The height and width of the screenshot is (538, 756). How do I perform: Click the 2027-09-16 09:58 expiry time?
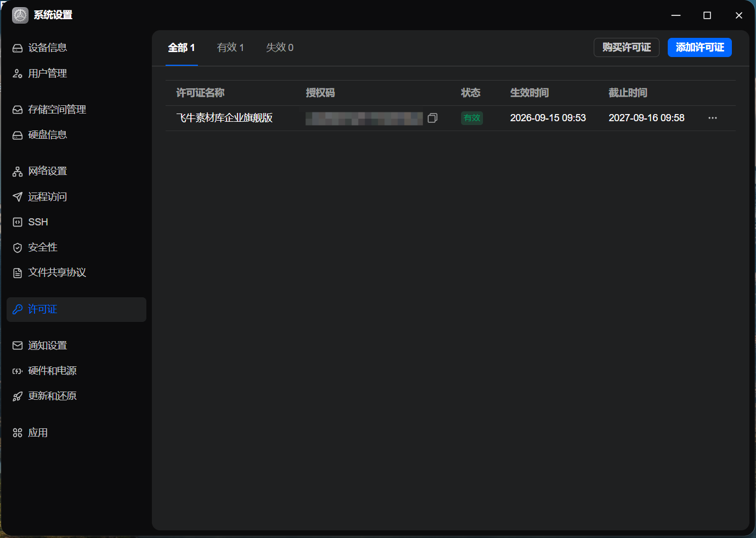646,118
